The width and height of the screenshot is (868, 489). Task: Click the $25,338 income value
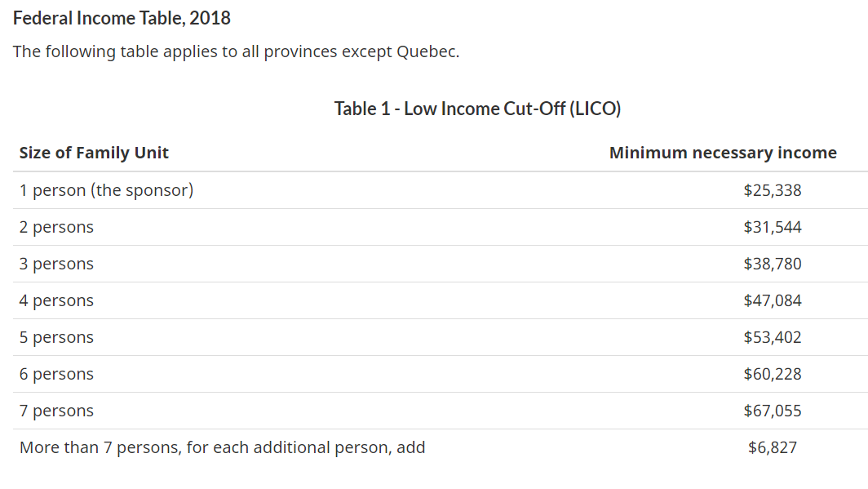[x=773, y=190]
